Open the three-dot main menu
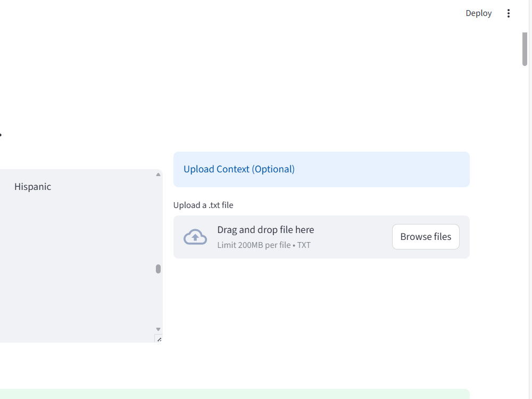 508,13
